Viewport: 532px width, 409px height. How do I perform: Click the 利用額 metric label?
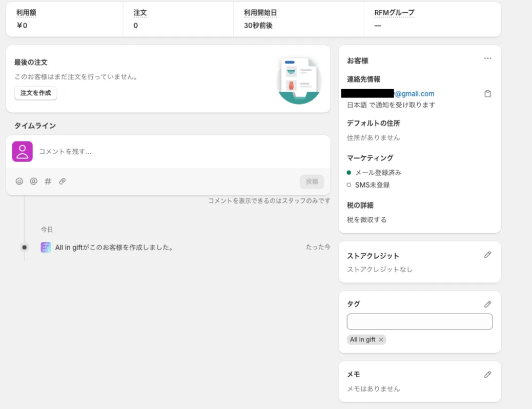tap(26, 13)
